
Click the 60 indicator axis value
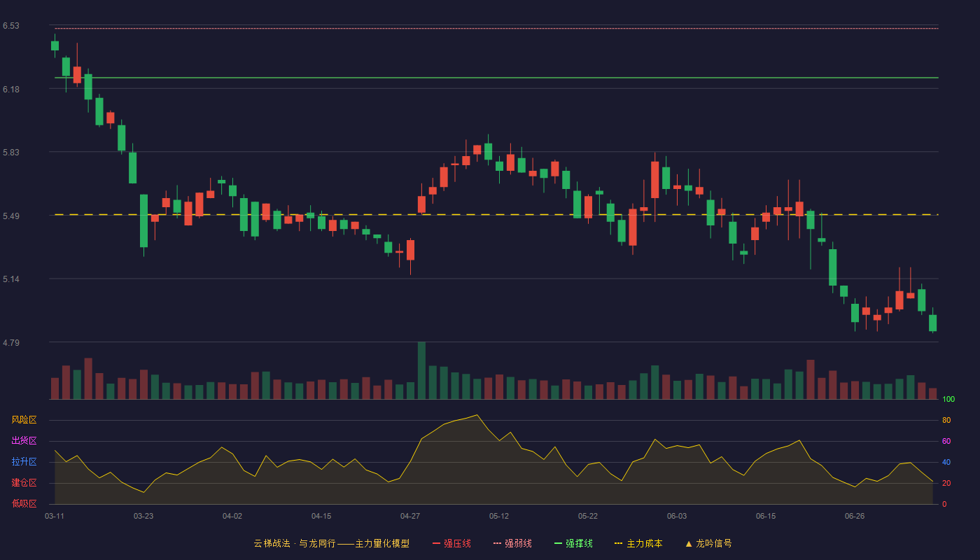tap(946, 441)
